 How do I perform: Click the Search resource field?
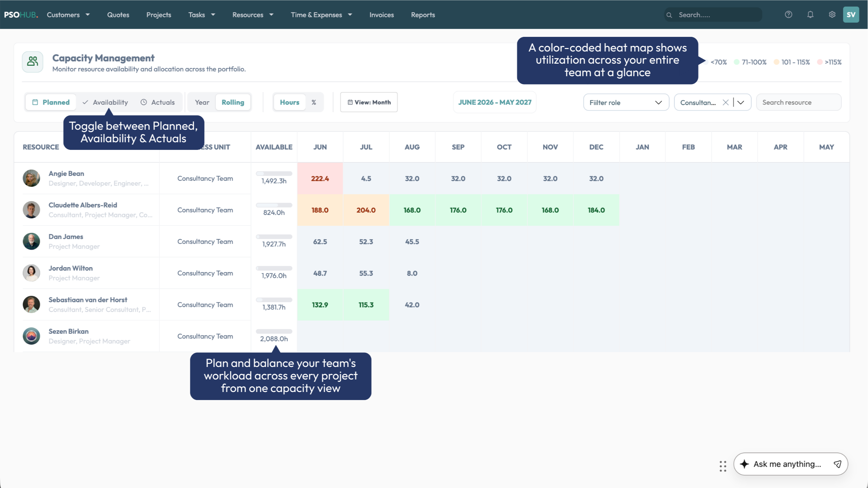coord(798,102)
